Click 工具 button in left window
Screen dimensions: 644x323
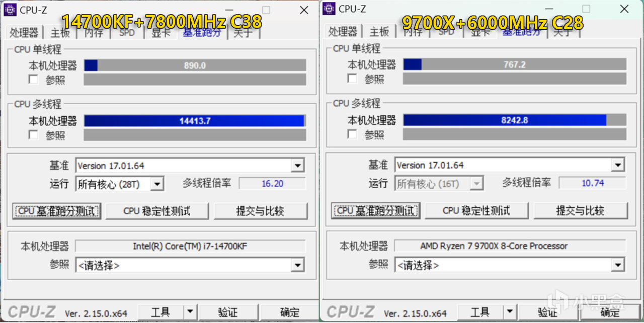tap(160, 312)
